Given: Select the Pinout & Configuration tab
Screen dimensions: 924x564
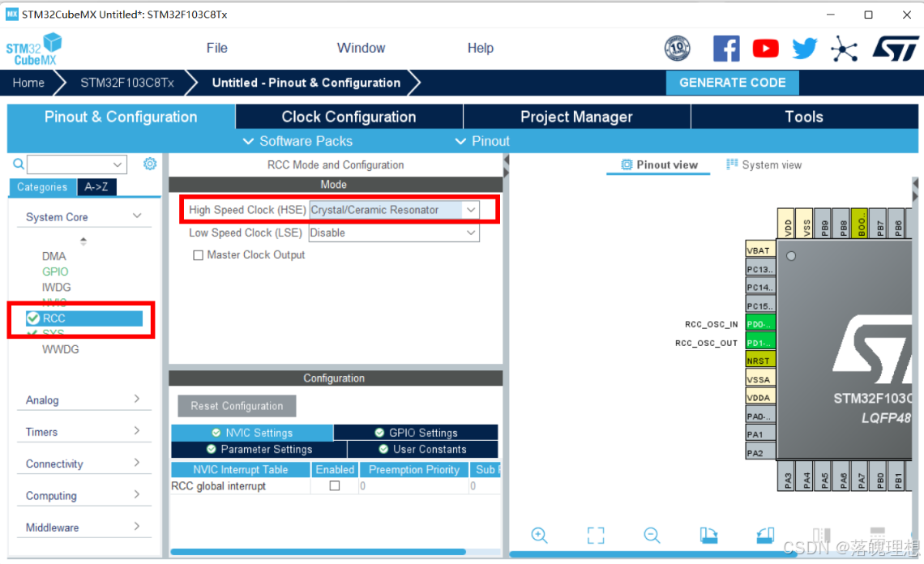Looking at the screenshot, I should [121, 117].
